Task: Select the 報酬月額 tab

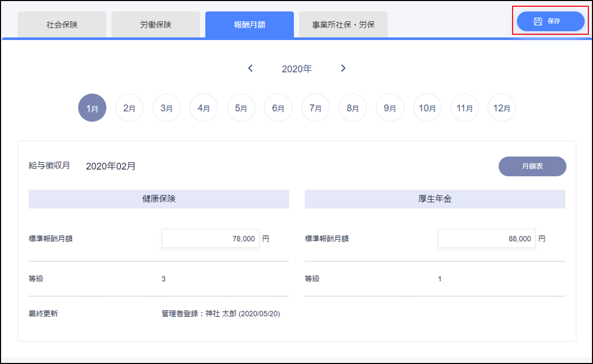Action: 250,24
